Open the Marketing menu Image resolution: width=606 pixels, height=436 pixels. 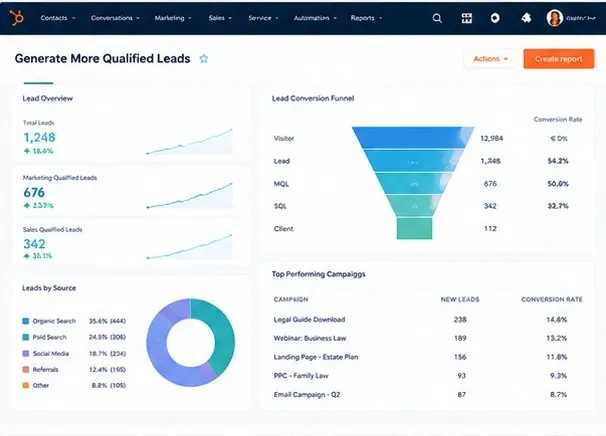pyautogui.click(x=173, y=18)
